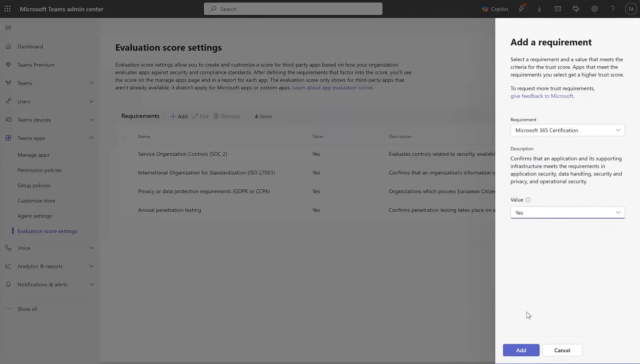Go to Manage apps
The image size is (640, 364).
point(33,155)
